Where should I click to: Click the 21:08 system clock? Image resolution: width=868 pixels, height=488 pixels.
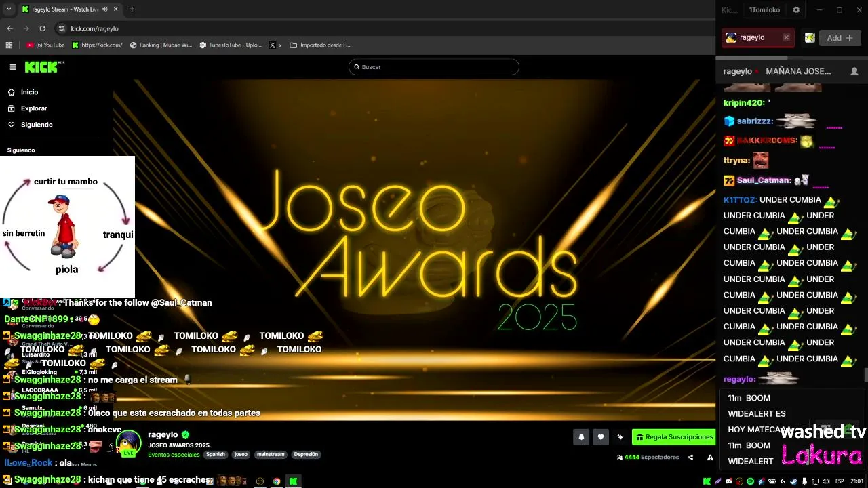pyautogui.click(x=857, y=481)
